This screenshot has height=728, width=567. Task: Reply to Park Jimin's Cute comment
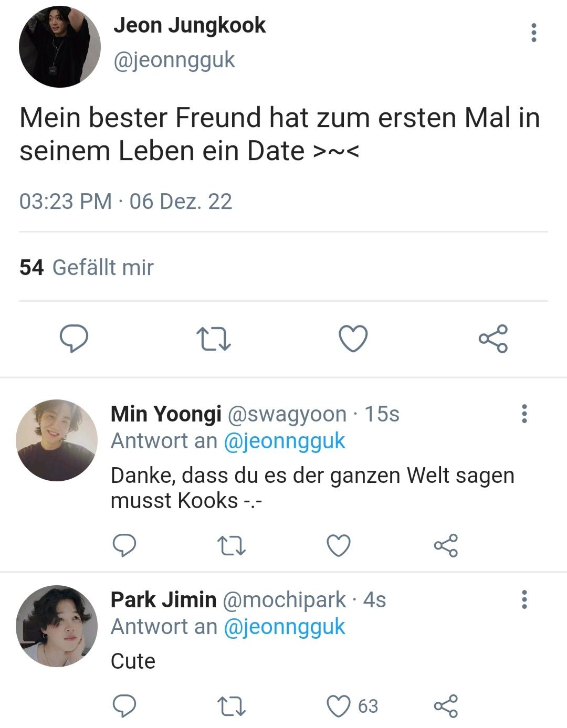124,706
